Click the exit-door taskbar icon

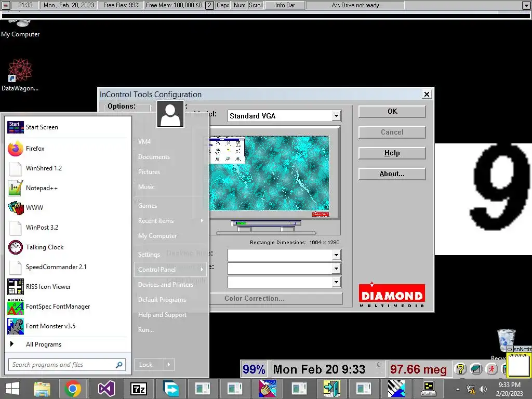tap(331, 389)
